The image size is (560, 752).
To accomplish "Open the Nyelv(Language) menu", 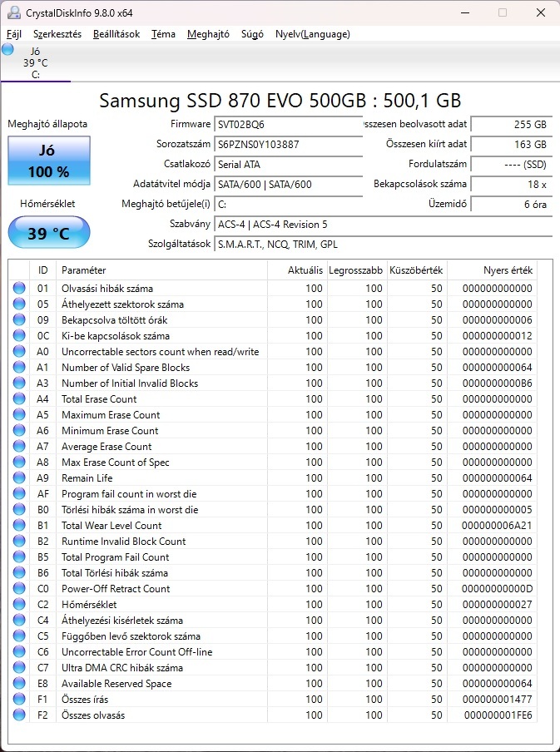I will 312,34.
